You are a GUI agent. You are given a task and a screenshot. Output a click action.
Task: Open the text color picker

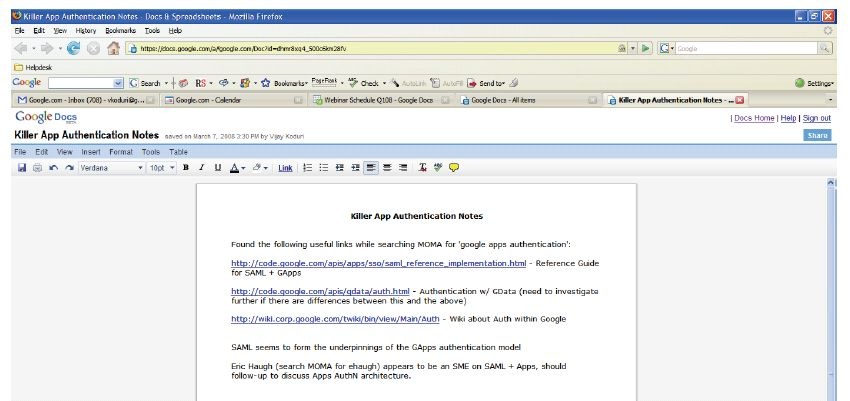point(237,168)
